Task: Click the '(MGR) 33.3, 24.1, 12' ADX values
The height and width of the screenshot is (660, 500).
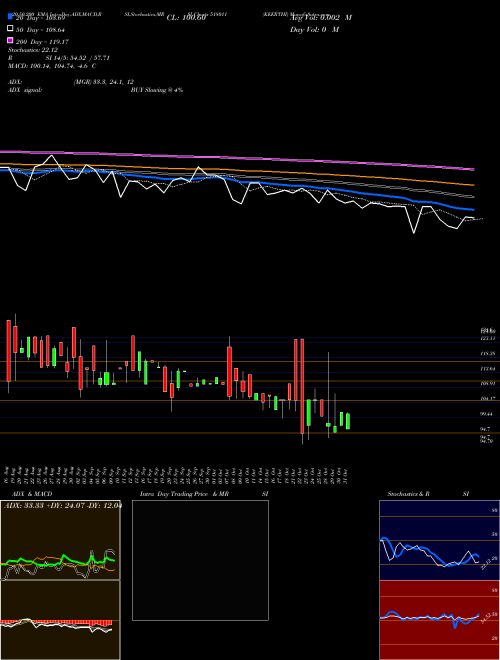Action: click(x=104, y=82)
